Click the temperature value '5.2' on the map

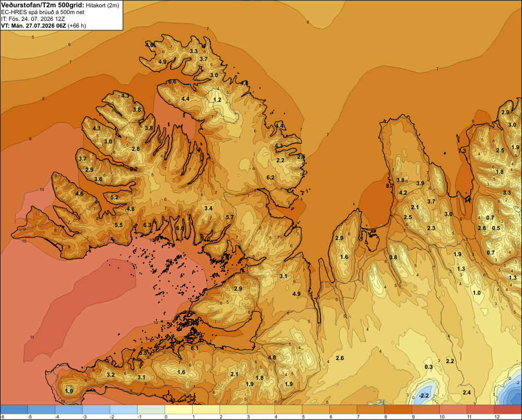pyautogui.click(x=114, y=197)
